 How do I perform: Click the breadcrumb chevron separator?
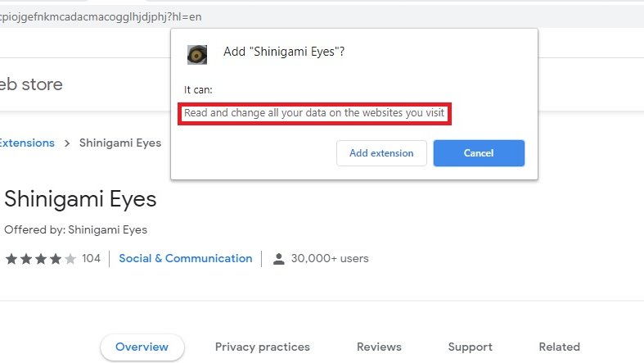67,143
